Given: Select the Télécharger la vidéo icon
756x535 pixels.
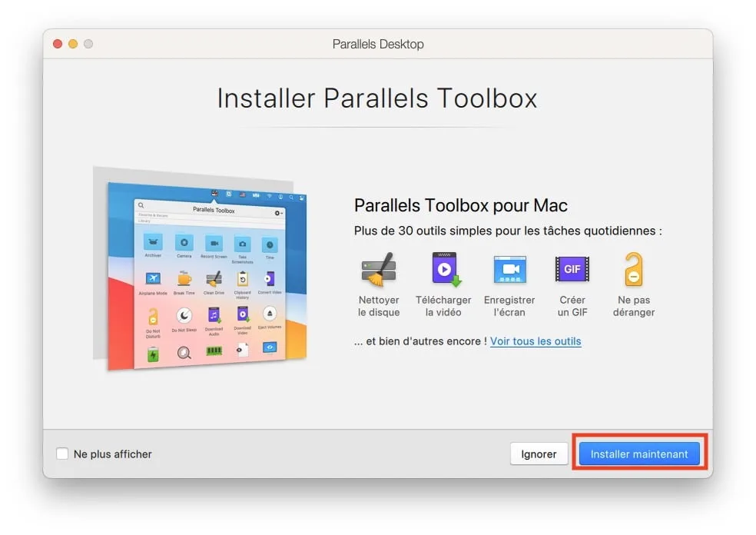Looking at the screenshot, I should 446,269.
